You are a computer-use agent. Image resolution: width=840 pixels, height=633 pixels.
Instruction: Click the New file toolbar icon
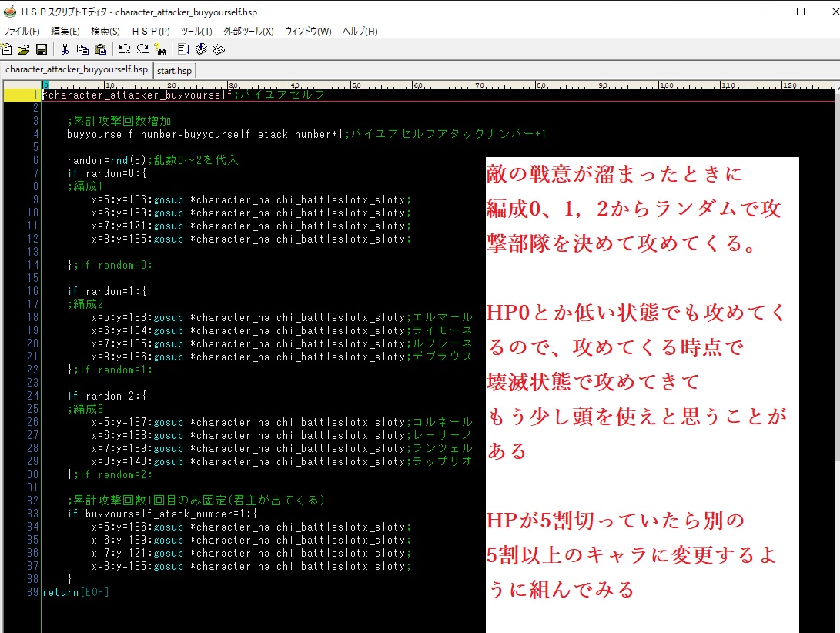[x=7, y=49]
